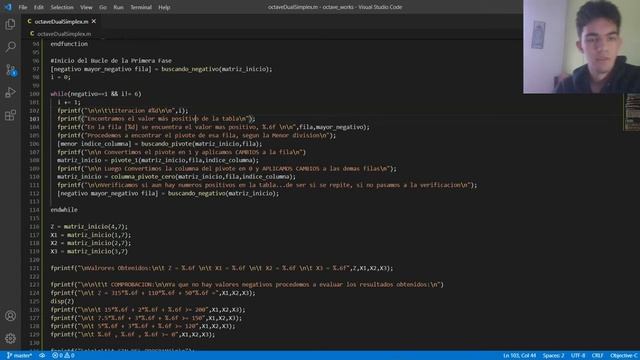The width and height of the screenshot is (640, 360).
Task: Click the 'i = 0;' line
Action: click(x=60, y=77)
